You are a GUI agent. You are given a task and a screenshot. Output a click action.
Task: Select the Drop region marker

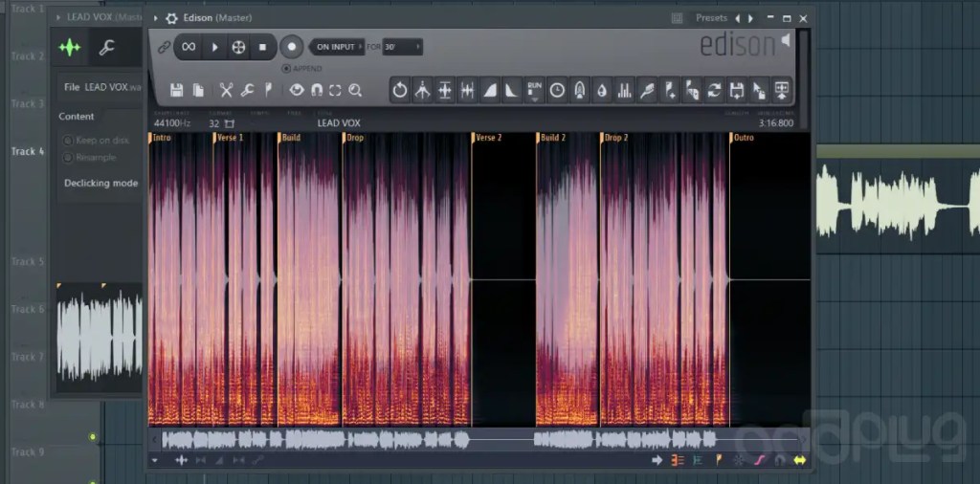click(353, 138)
